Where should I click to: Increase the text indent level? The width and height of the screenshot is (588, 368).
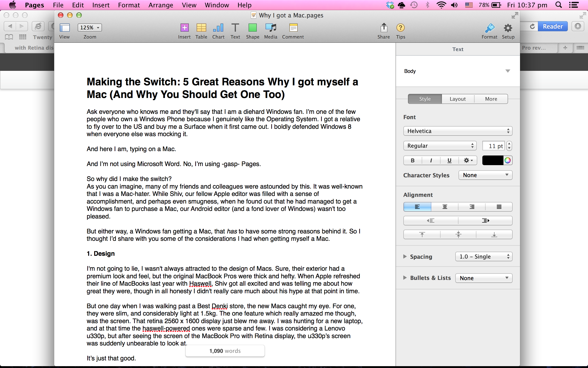(x=485, y=221)
